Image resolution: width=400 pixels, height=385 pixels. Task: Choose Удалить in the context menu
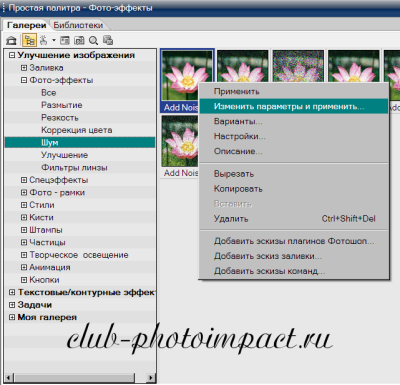[x=294, y=219]
